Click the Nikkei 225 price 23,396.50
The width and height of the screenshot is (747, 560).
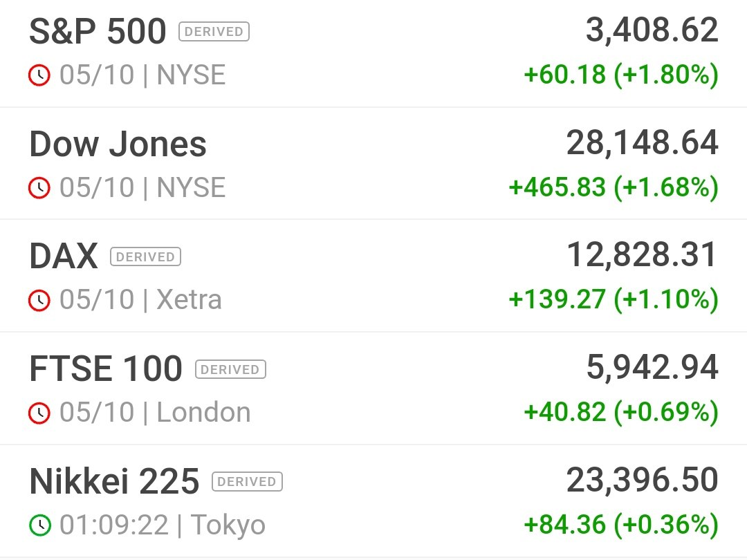tap(642, 480)
